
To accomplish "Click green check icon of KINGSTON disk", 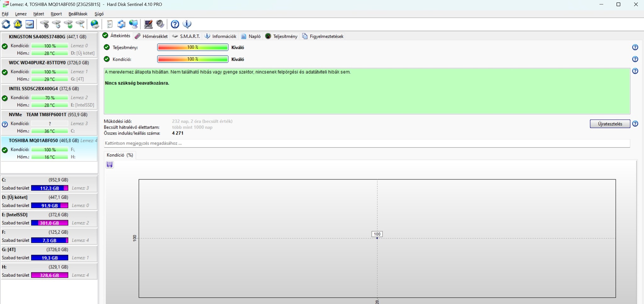I will (x=5, y=46).
